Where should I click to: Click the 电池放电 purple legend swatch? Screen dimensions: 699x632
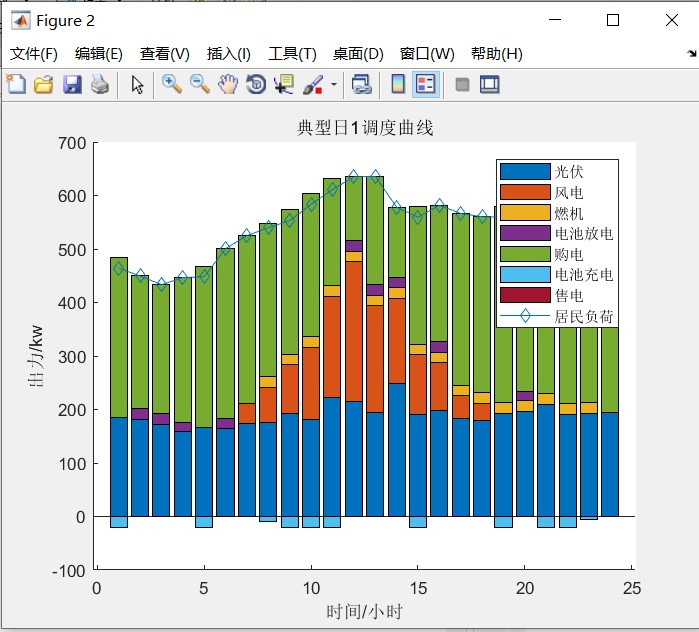point(525,233)
